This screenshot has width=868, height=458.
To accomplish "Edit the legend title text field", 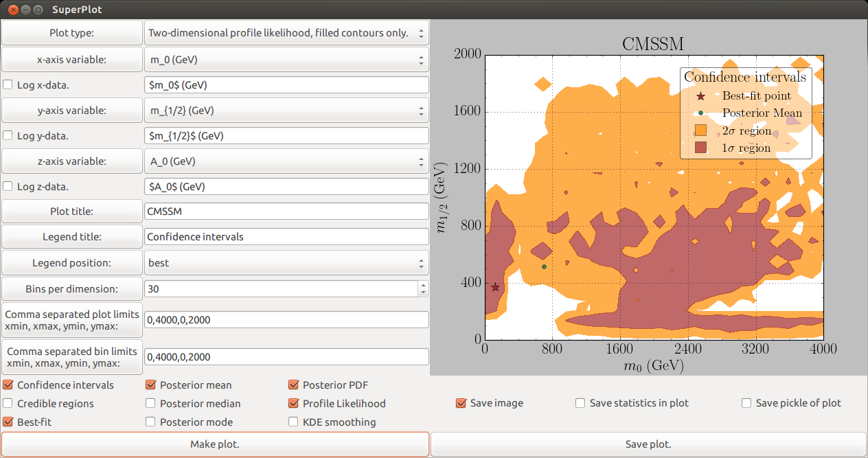I will click(286, 237).
